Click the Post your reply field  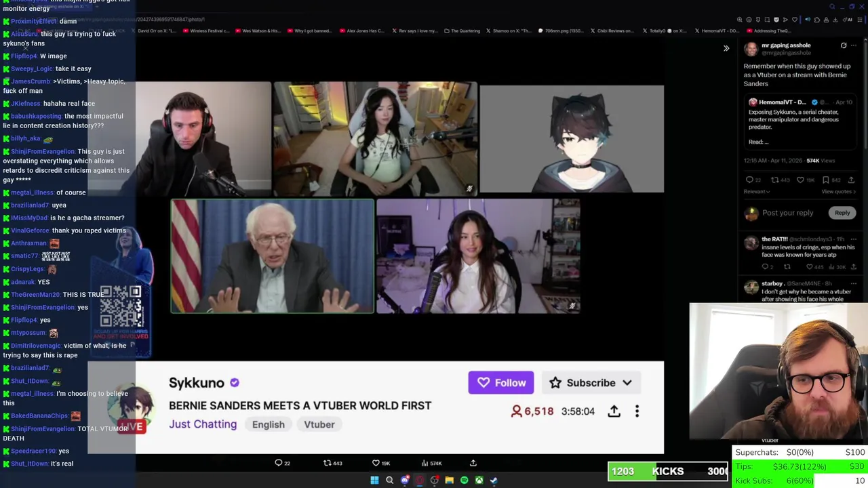click(x=787, y=213)
